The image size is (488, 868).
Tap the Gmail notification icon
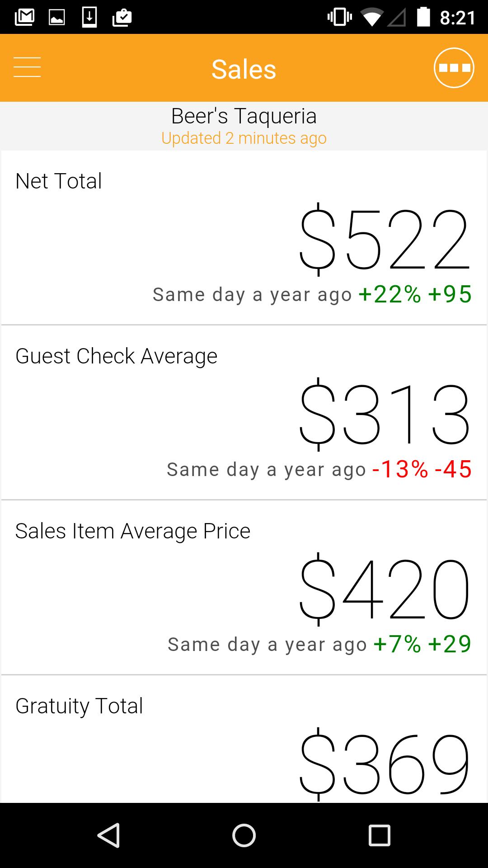point(24,17)
